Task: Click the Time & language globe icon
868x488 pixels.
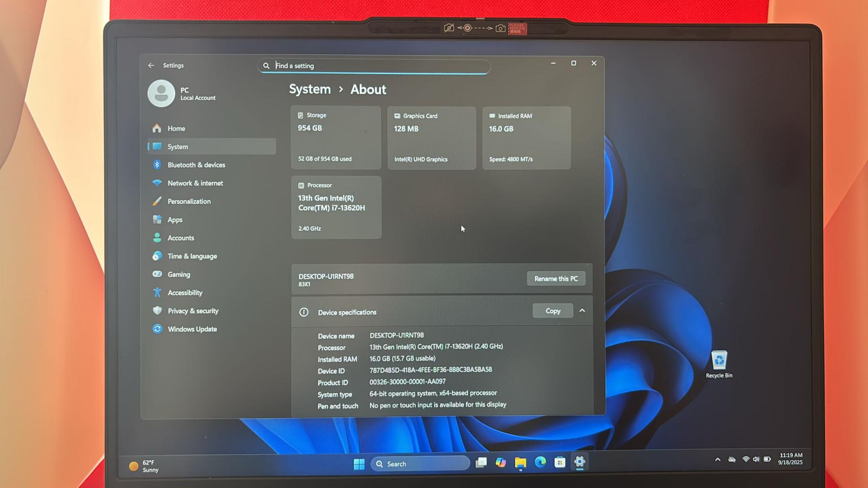Action: point(157,256)
